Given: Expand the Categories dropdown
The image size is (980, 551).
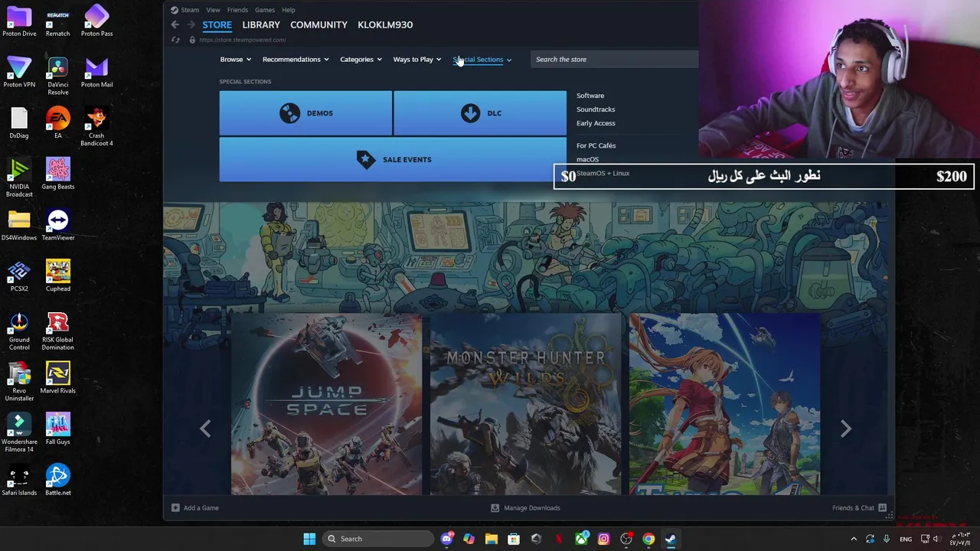Looking at the screenshot, I should tap(361, 59).
